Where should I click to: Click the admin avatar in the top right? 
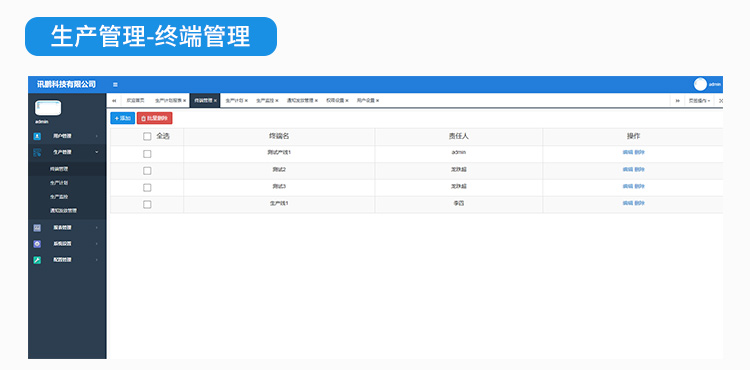(x=700, y=84)
